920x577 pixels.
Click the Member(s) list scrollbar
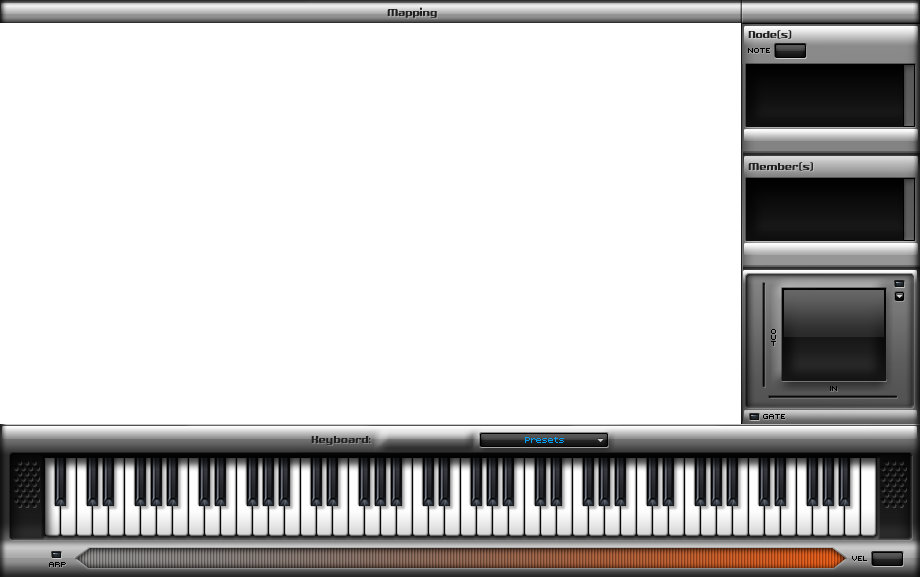[909, 209]
